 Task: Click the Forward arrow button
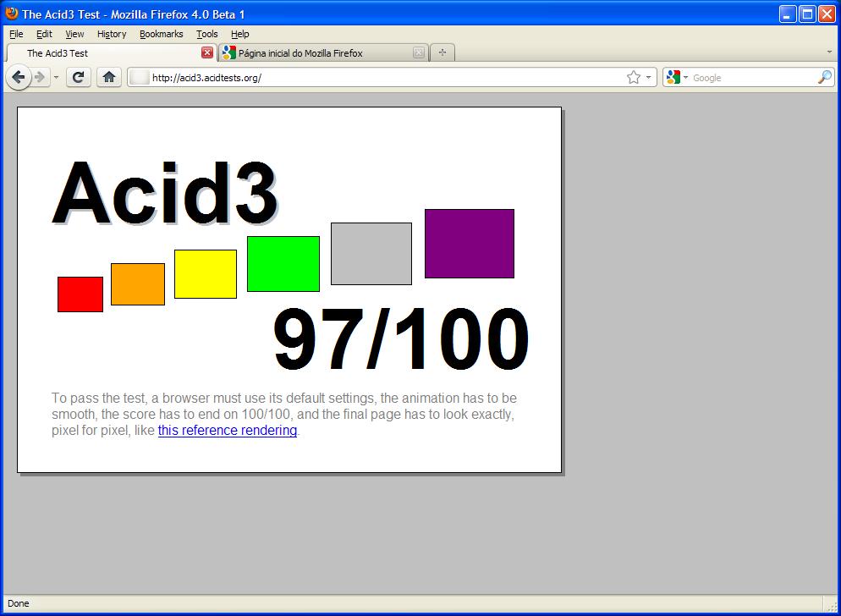pos(41,78)
